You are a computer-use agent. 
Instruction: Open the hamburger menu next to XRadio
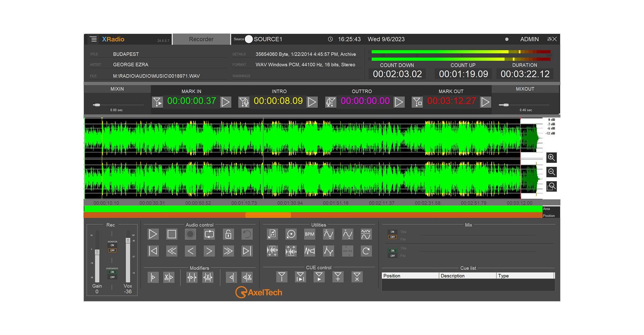tap(94, 39)
